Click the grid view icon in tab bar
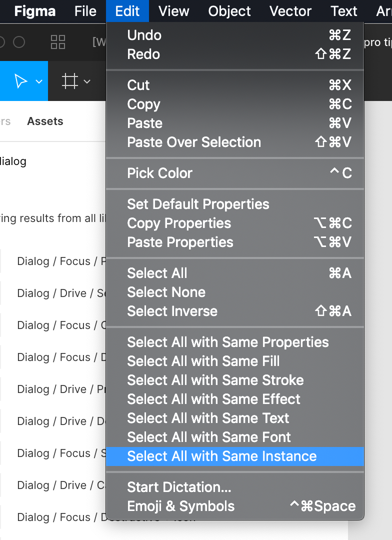 [58, 42]
